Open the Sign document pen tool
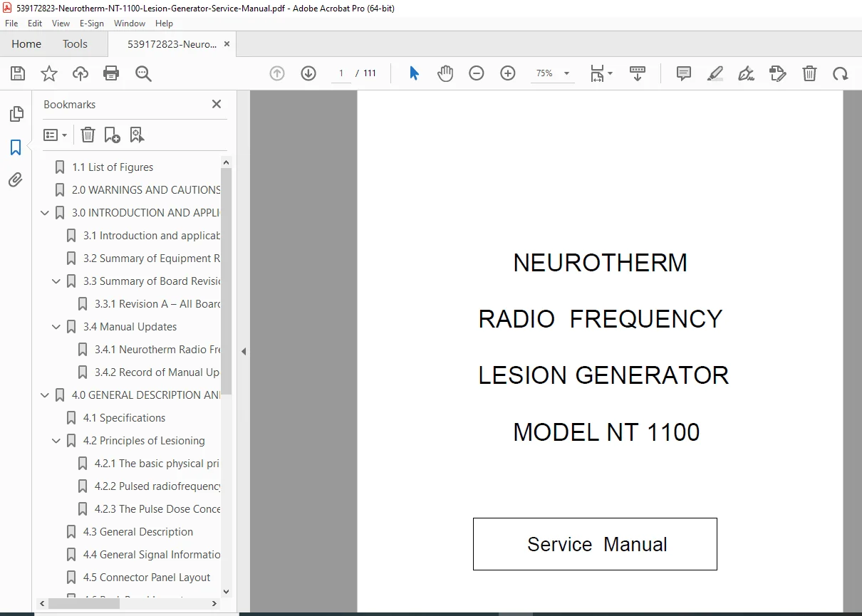The width and height of the screenshot is (862, 616). point(747,73)
